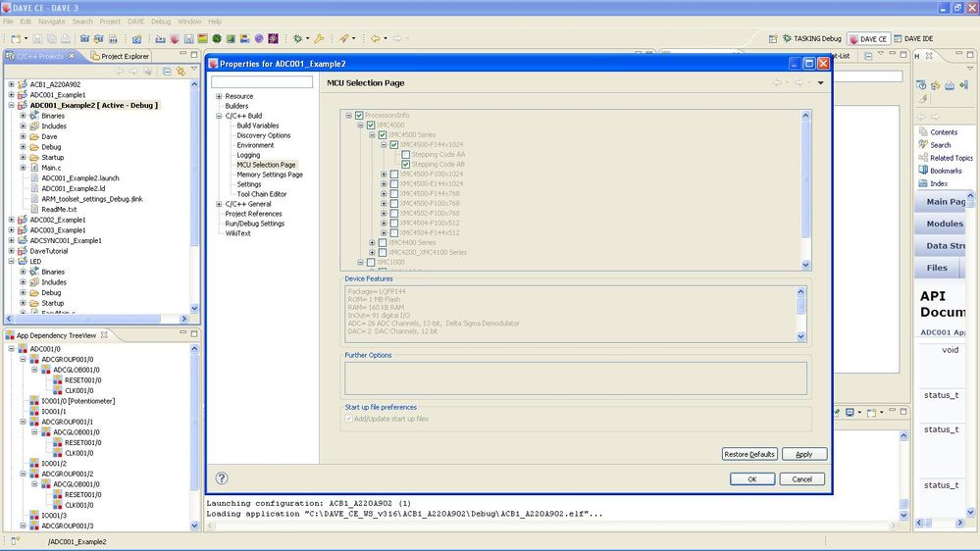Click the print icon in Help panel toolbar
This screenshot has width=980, height=551.
click(x=950, y=85)
